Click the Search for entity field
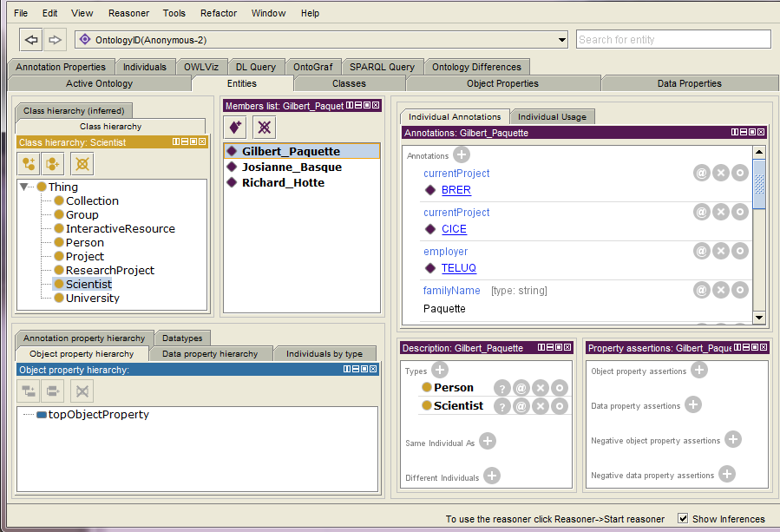The image size is (780, 532). (x=673, y=39)
